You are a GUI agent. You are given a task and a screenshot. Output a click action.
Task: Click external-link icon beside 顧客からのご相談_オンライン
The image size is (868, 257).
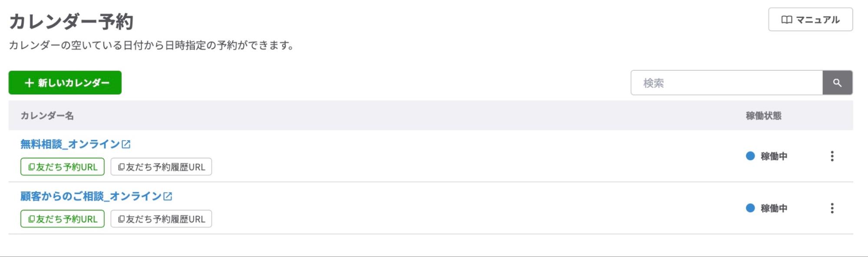pyautogui.click(x=168, y=196)
